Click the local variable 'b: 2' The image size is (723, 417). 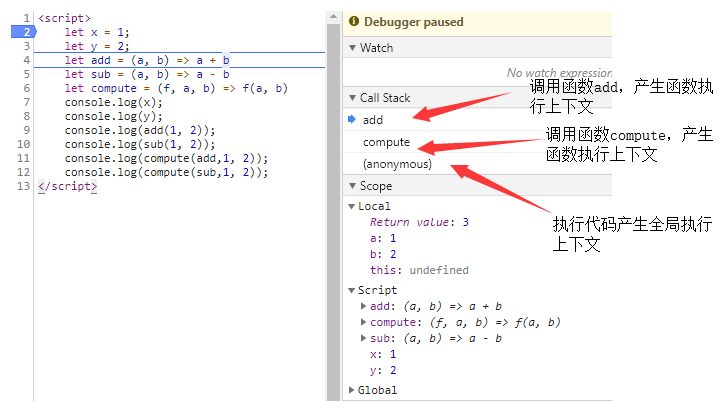(383, 254)
